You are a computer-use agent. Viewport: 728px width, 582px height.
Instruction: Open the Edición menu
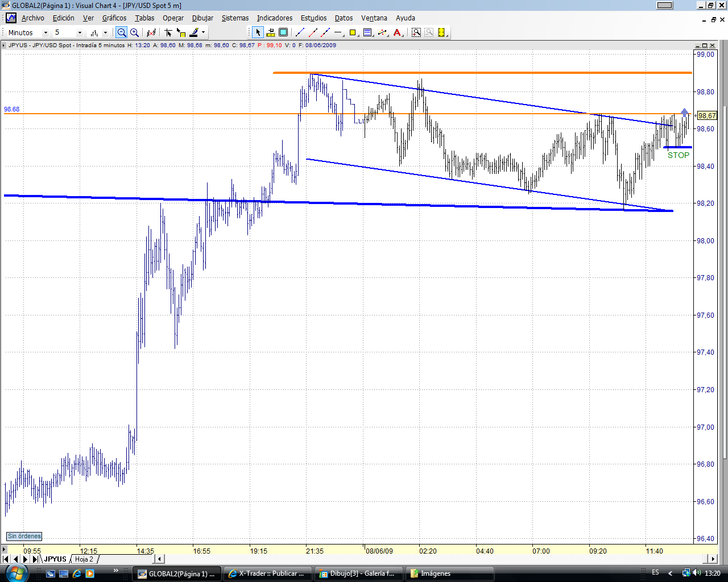[64, 18]
